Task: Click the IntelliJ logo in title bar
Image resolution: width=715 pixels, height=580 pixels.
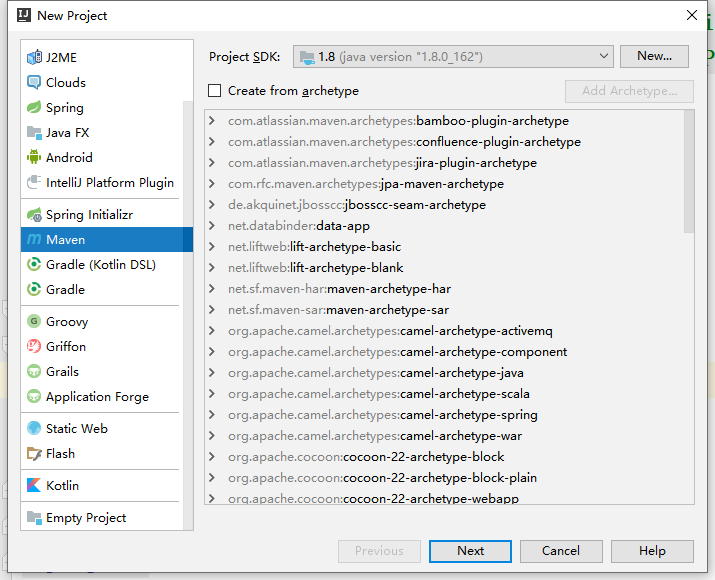Action: tap(24, 15)
